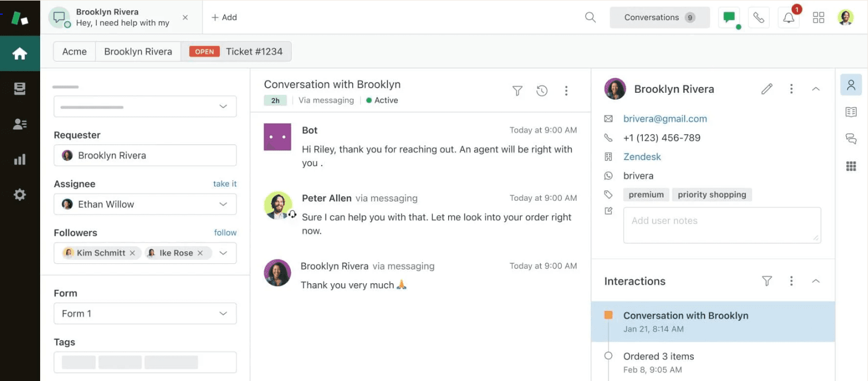Screen dimensions: 868x381
Task: Collapse the Interactions section
Action: click(815, 281)
